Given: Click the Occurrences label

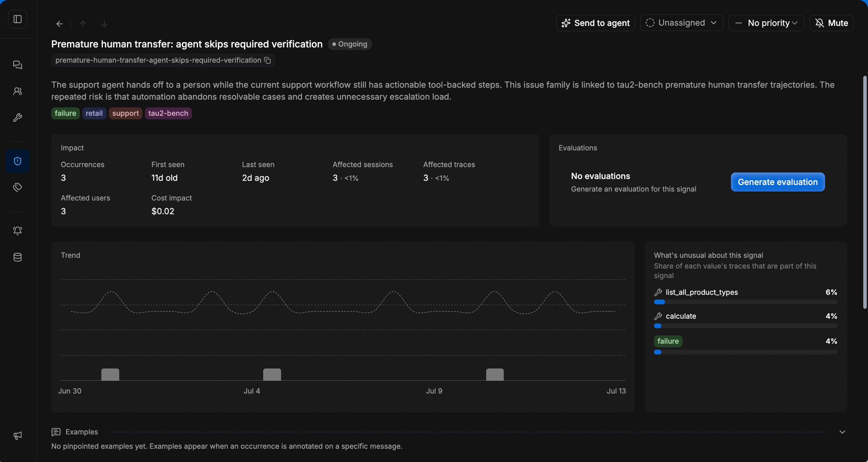Looking at the screenshot, I should (83, 165).
